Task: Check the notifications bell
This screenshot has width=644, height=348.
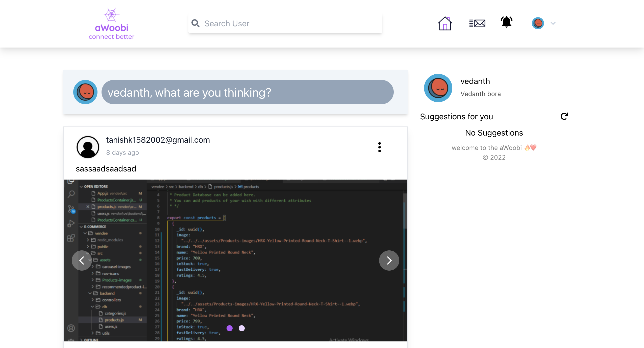Action: point(506,22)
